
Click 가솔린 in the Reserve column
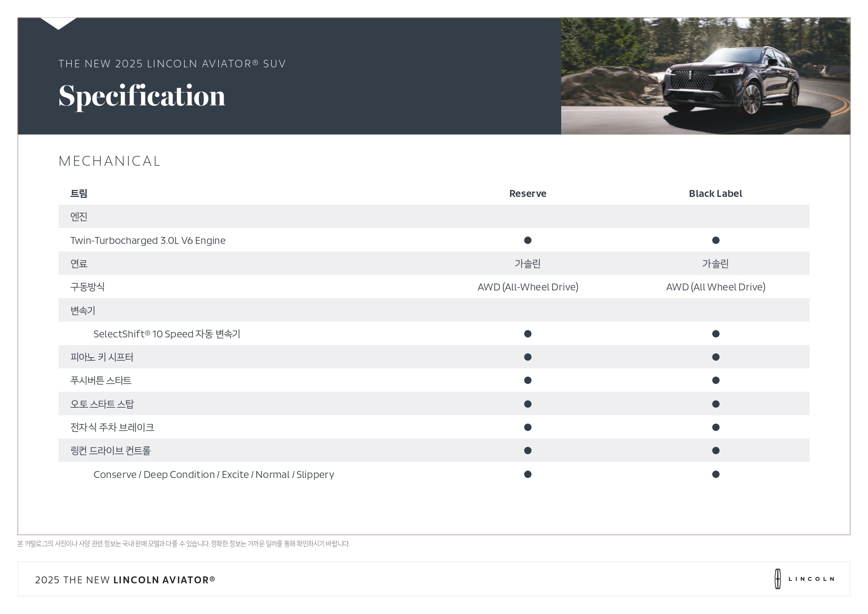[528, 264]
